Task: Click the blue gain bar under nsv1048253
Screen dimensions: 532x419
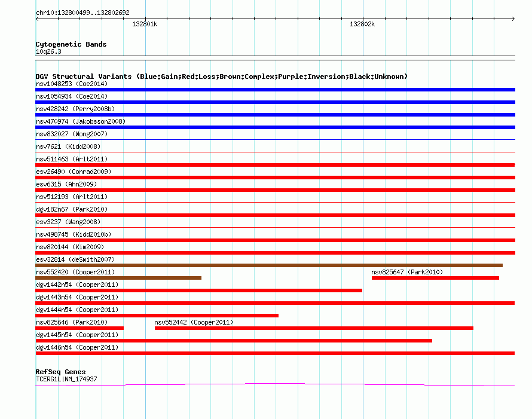Action: 275,90
